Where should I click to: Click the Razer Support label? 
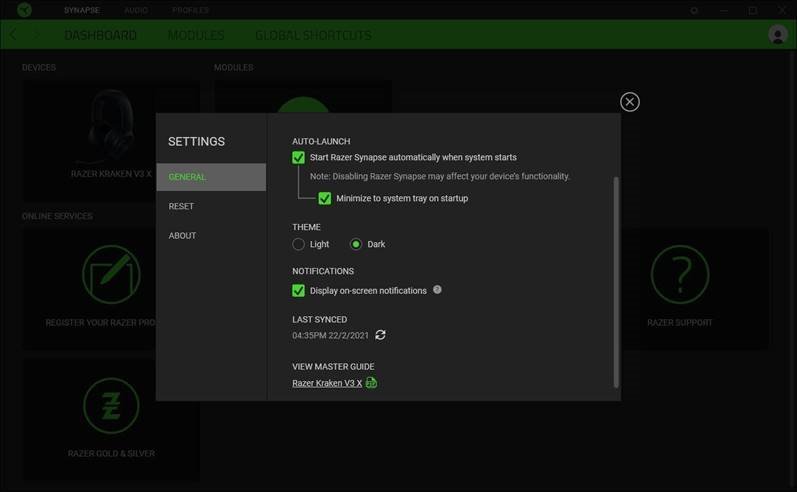(x=680, y=323)
